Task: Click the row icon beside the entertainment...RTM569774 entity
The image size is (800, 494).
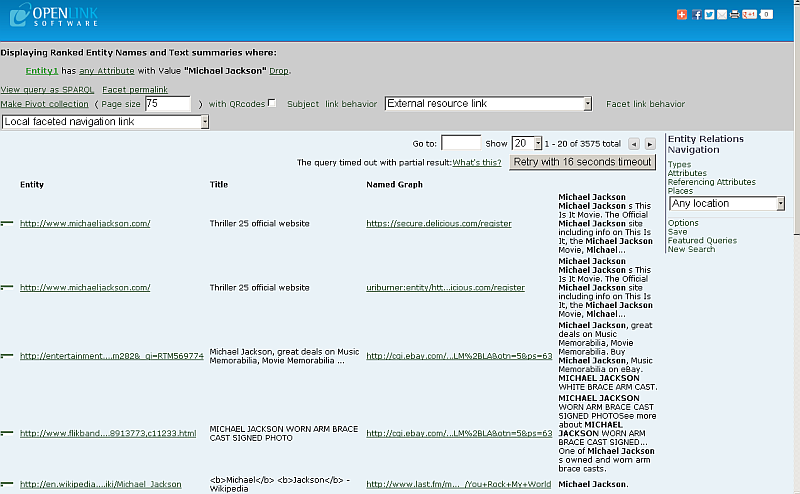Action: [x=7, y=356]
